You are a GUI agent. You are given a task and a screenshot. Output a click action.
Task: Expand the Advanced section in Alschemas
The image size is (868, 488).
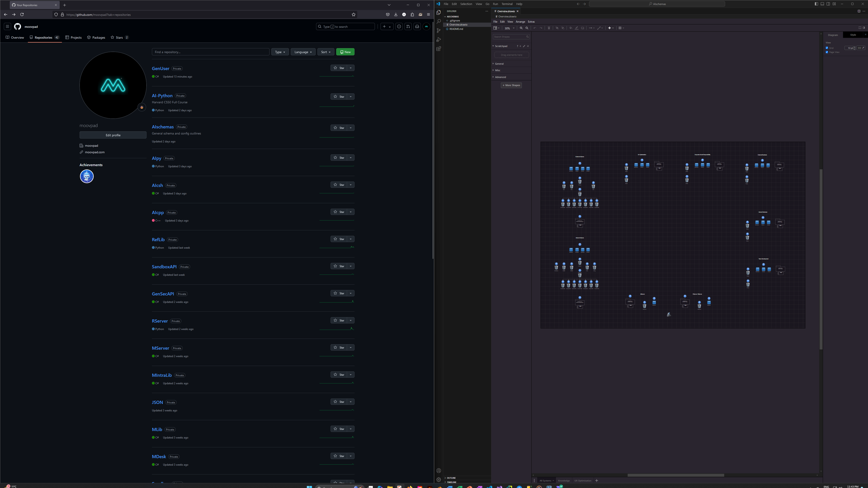pos(500,77)
